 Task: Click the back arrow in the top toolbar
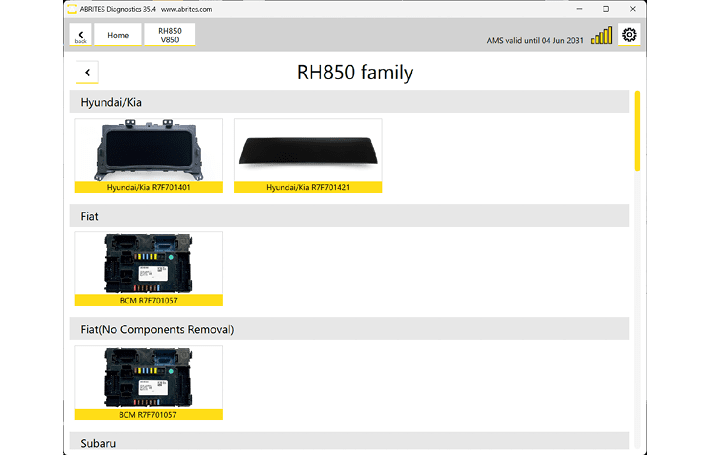pyautogui.click(x=80, y=36)
